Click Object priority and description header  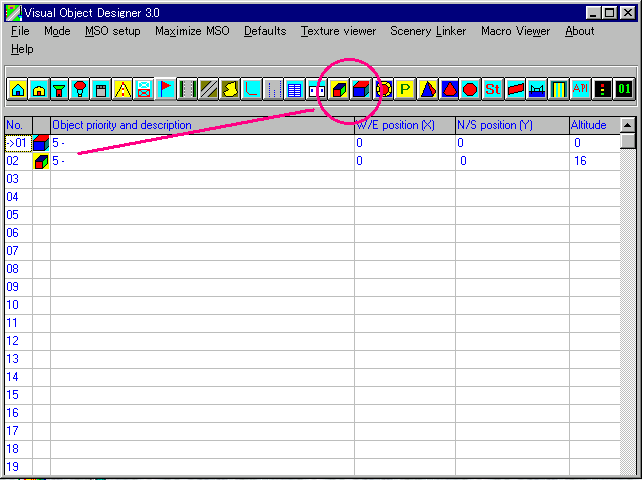click(202, 125)
